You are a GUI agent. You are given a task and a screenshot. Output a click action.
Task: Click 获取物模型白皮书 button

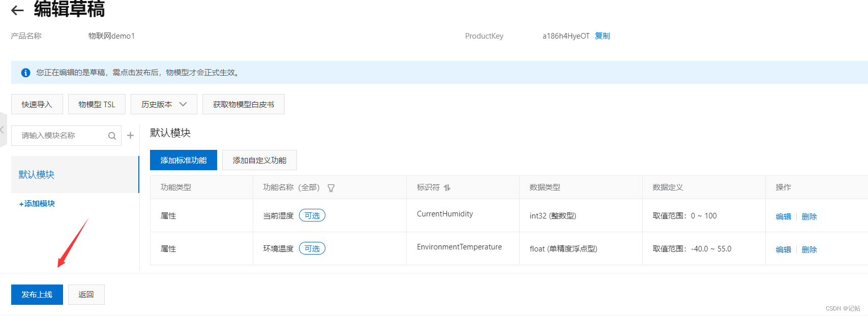(243, 104)
